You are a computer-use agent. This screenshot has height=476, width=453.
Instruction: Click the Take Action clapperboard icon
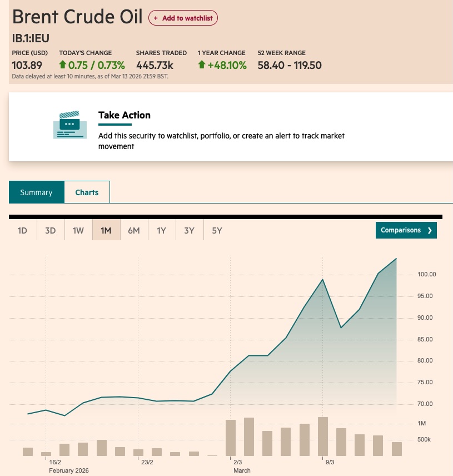[x=70, y=124]
